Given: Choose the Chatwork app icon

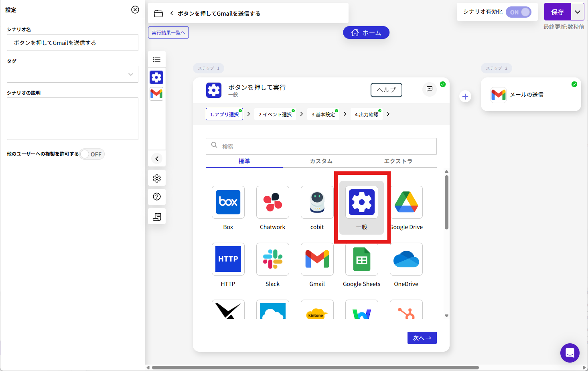Looking at the screenshot, I should (x=273, y=202).
